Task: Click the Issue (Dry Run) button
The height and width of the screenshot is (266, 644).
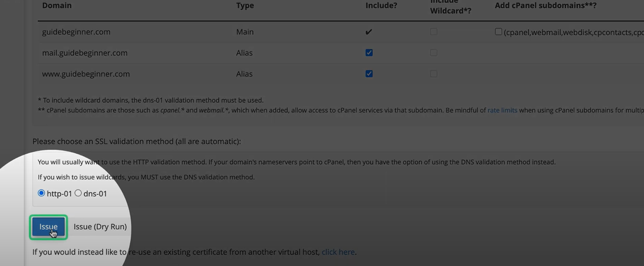Action: (100, 226)
